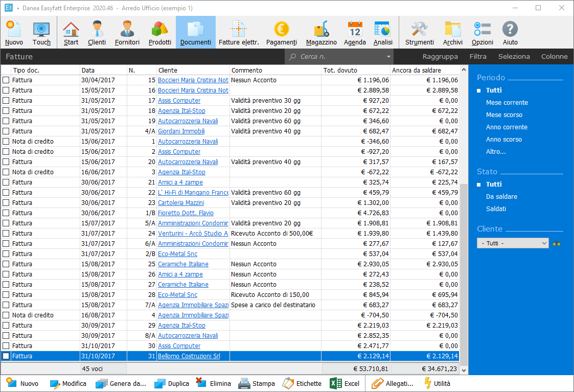Screen dimensions: 574x392
Task: Filter by Mese corrente period
Action: point(507,103)
